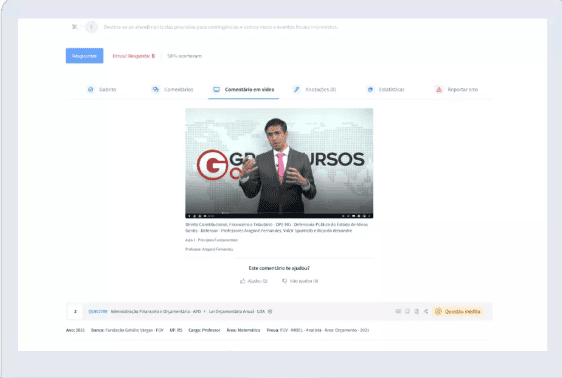Show the Estatísticas tab

[x=386, y=90]
